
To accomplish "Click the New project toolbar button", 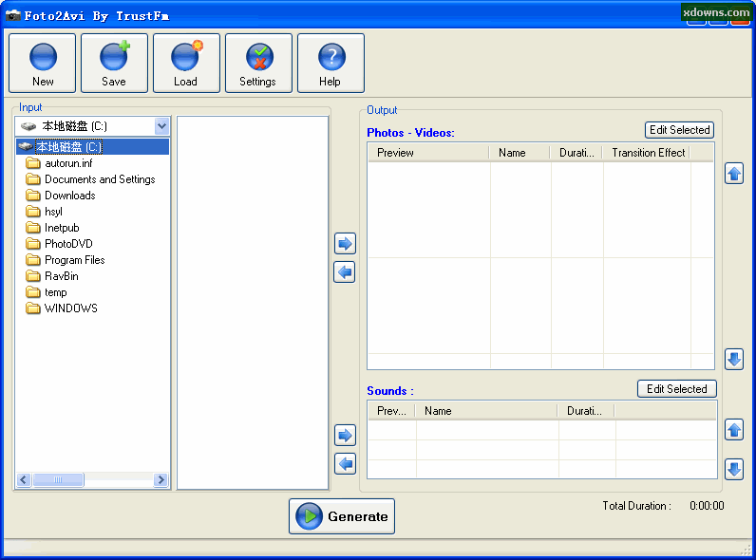I will point(43,64).
